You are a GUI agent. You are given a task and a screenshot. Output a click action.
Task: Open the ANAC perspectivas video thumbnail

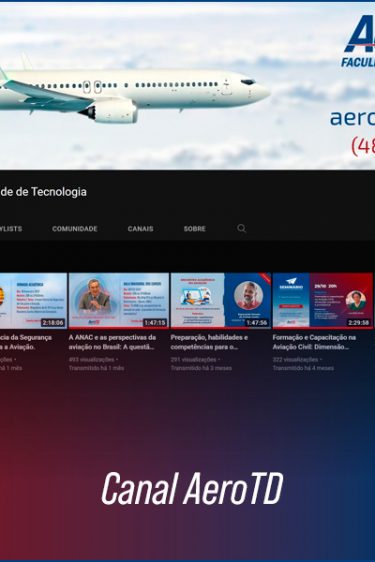coord(119,300)
